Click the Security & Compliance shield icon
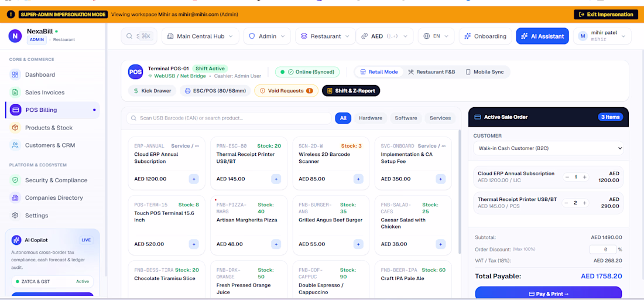 [15, 180]
